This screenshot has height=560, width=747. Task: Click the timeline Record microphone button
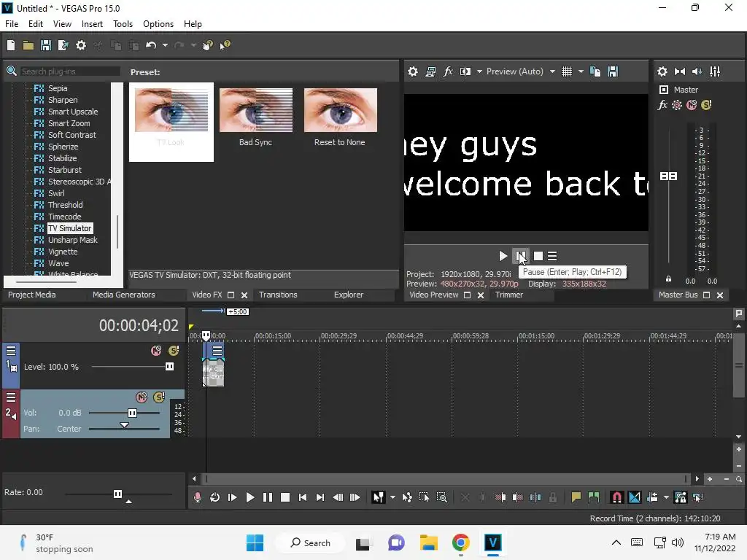(x=197, y=497)
